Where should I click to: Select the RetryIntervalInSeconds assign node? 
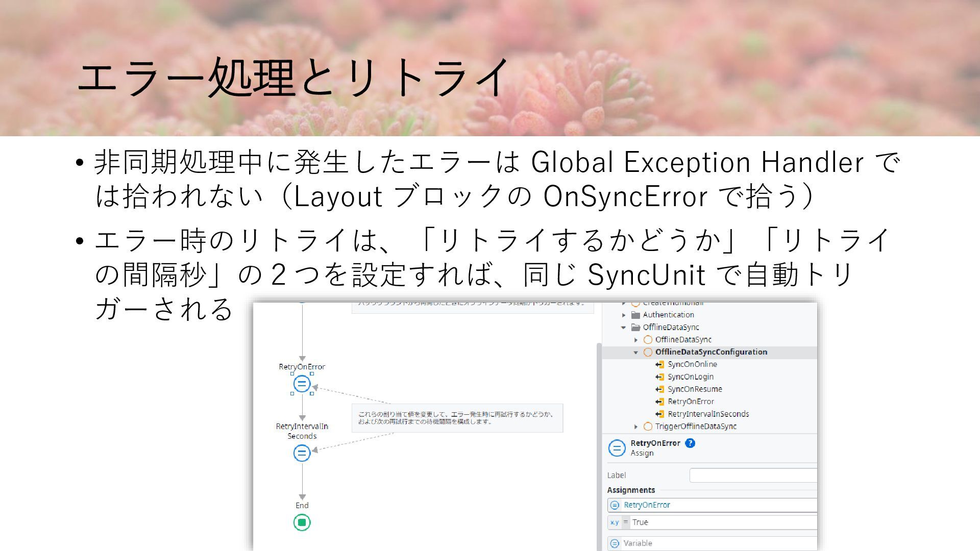tap(302, 453)
